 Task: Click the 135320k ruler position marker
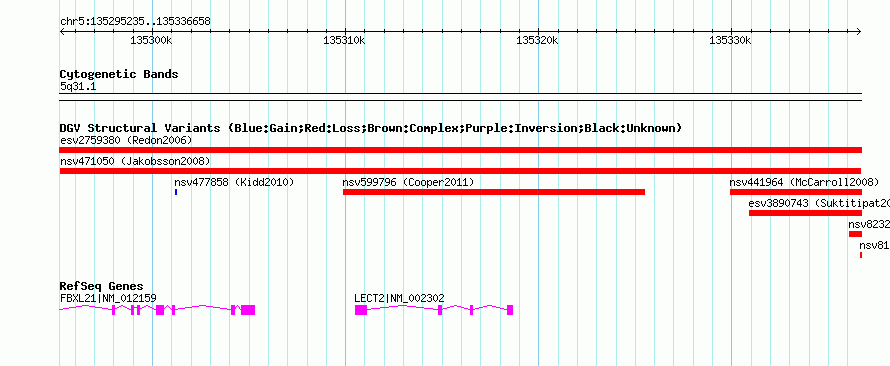coord(538,40)
